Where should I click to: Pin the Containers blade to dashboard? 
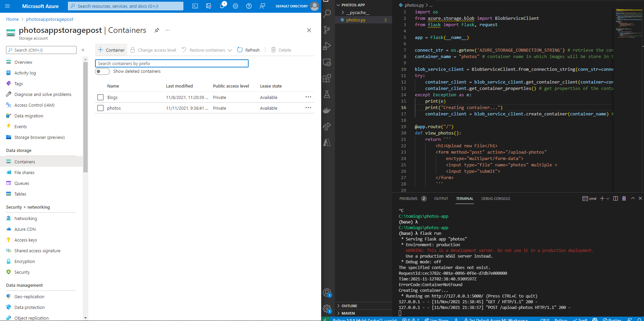click(x=157, y=30)
